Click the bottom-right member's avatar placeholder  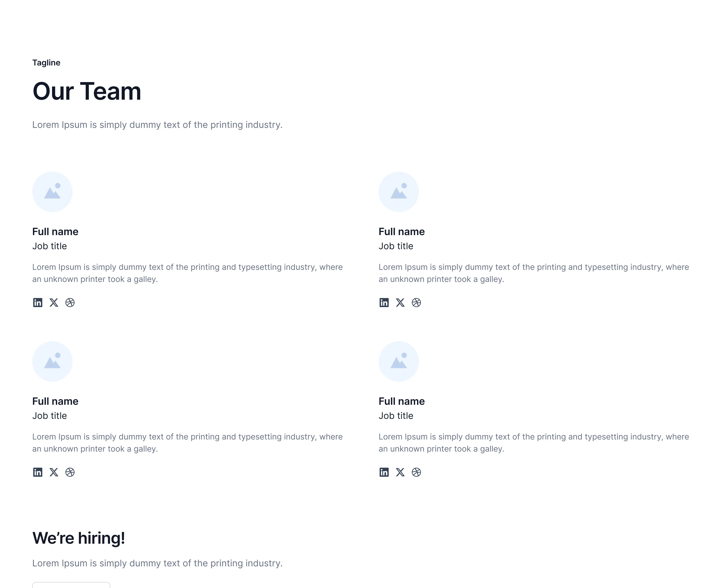(x=399, y=361)
